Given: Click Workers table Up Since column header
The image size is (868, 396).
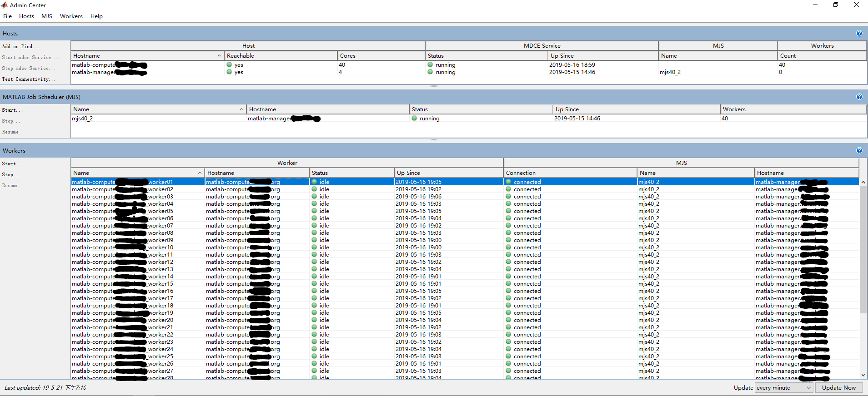Looking at the screenshot, I should click(x=448, y=173).
